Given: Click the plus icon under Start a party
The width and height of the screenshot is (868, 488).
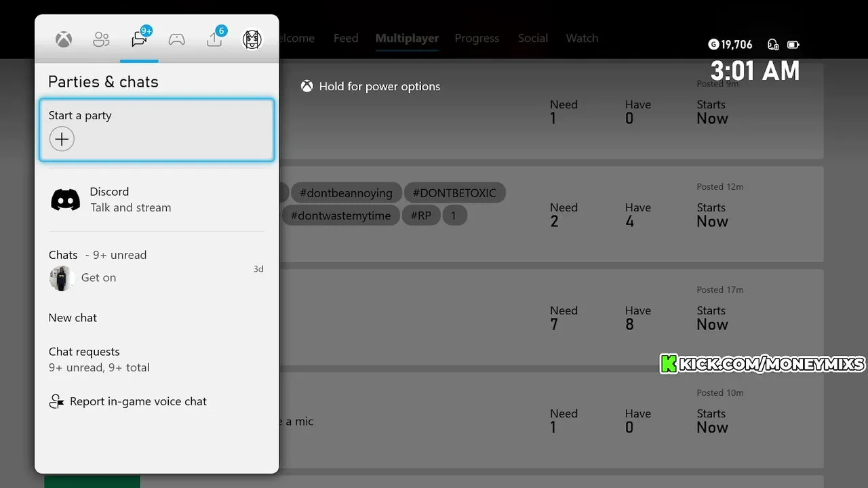Looking at the screenshot, I should (x=62, y=140).
